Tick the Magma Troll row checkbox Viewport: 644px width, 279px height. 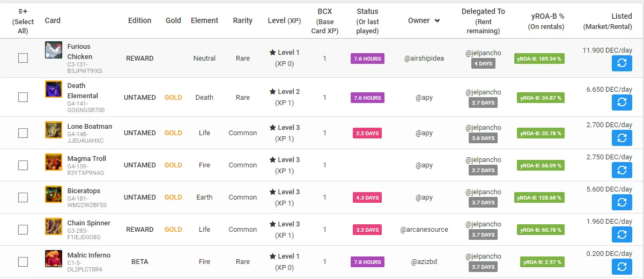click(x=23, y=165)
